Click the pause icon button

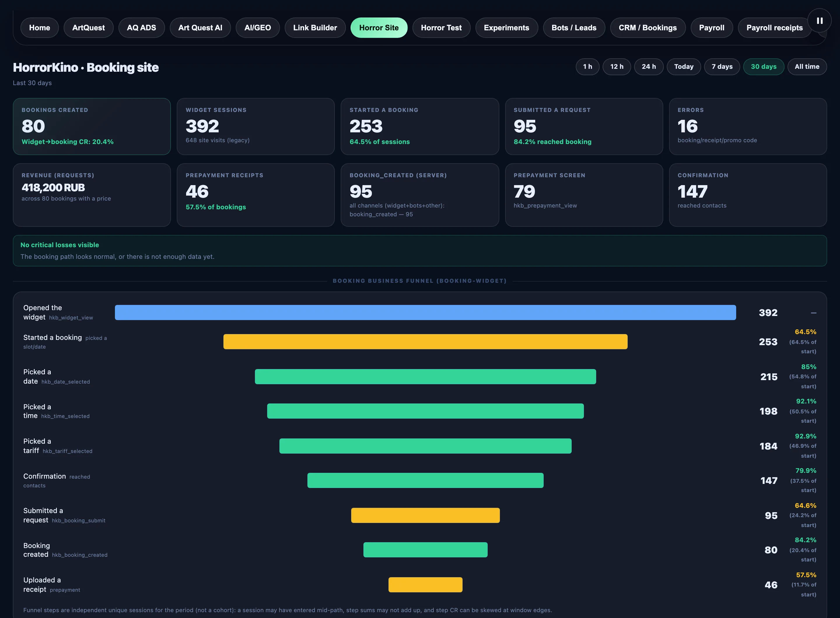click(x=819, y=21)
